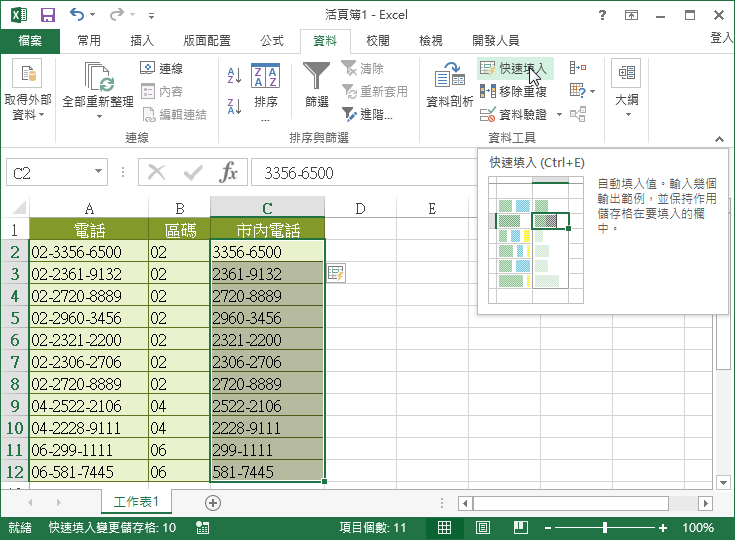Switch to Review (校閱) tab

(x=377, y=41)
